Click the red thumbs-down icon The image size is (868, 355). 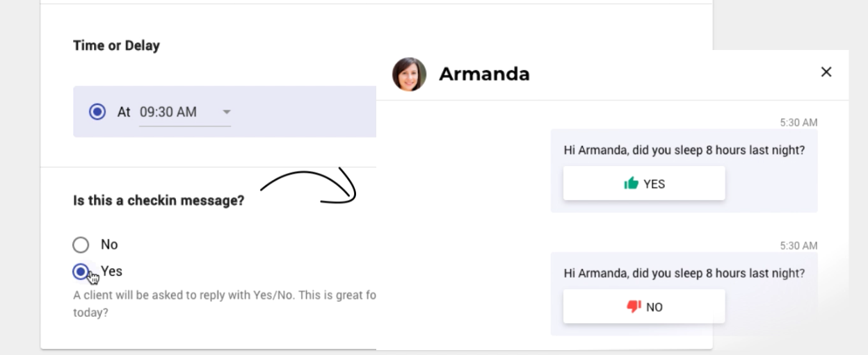tap(633, 306)
